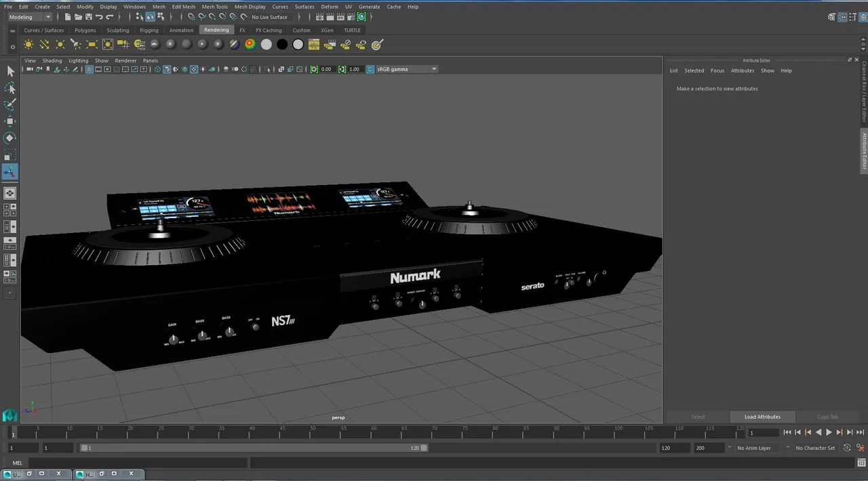The image size is (868, 481).
Task: Create an ambient light from the shelf
Action: [x=28, y=44]
